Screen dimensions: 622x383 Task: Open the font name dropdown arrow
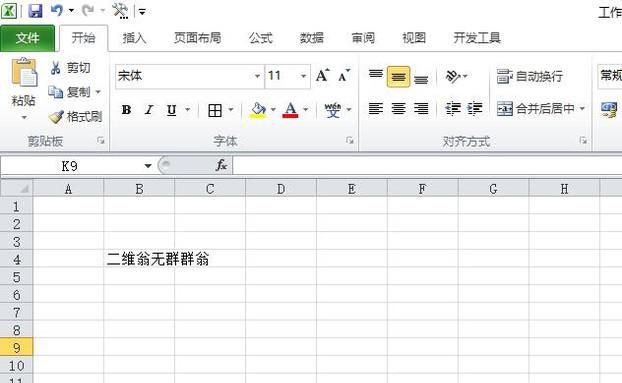pyautogui.click(x=257, y=76)
